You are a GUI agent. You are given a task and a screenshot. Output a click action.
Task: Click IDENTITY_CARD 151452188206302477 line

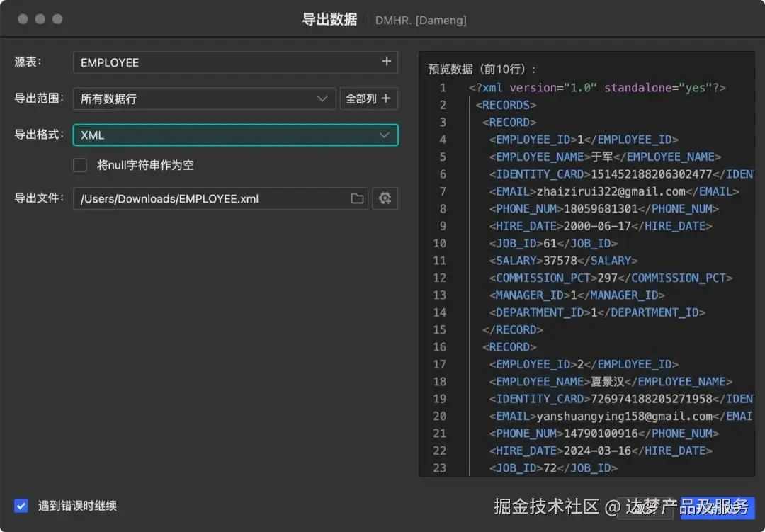pyautogui.click(x=621, y=174)
